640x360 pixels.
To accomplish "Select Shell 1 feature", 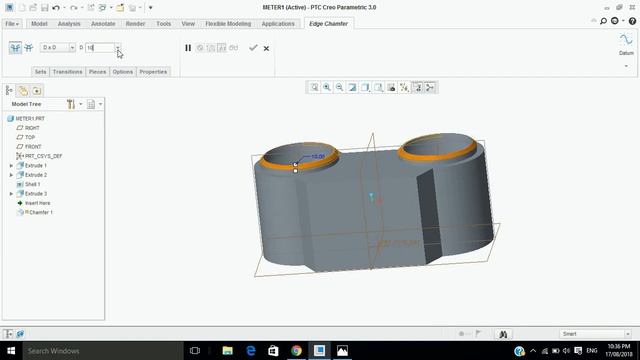I will (29, 184).
